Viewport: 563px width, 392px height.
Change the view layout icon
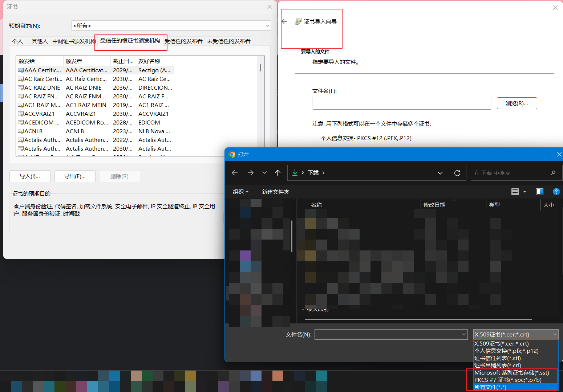pyautogui.click(x=515, y=192)
